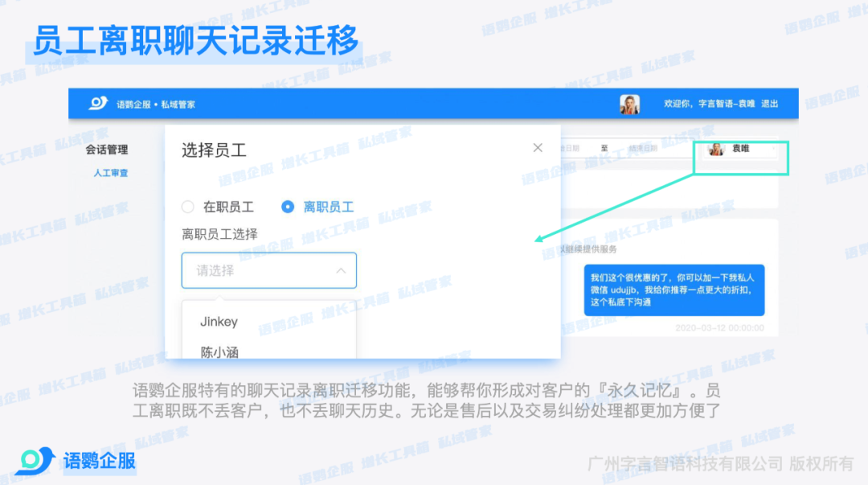The image size is (868, 485).
Task: Choose Jinkey from the dropdown list
Action: (219, 322)
